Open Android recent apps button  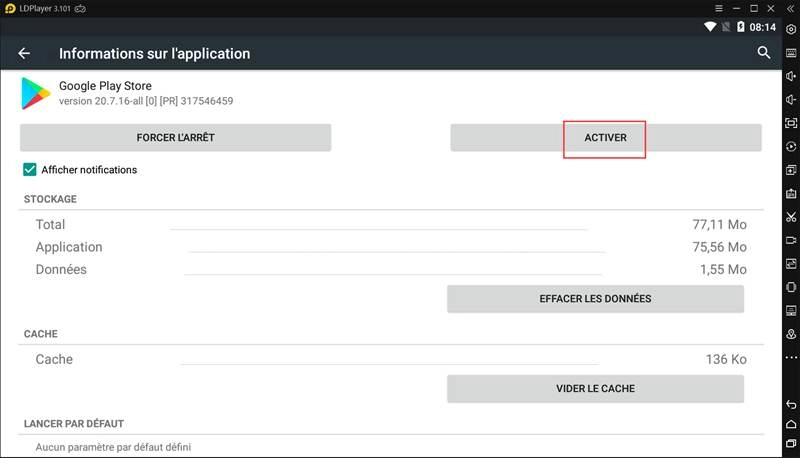point(791,442)
